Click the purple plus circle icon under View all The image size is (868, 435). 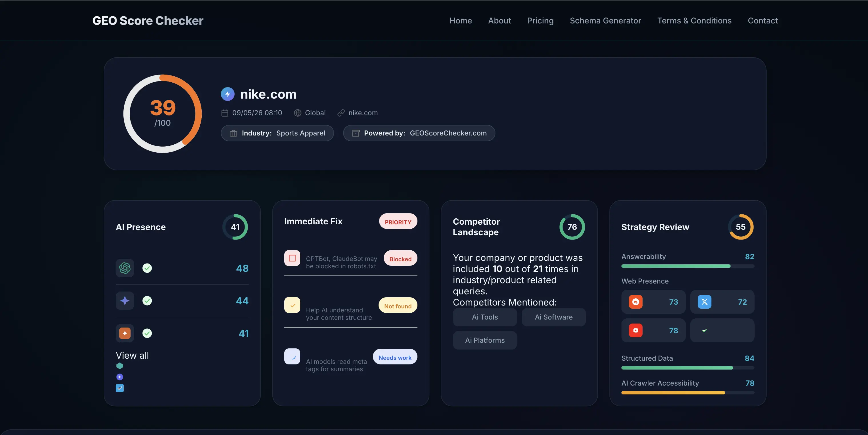click(x=120, y=377)
